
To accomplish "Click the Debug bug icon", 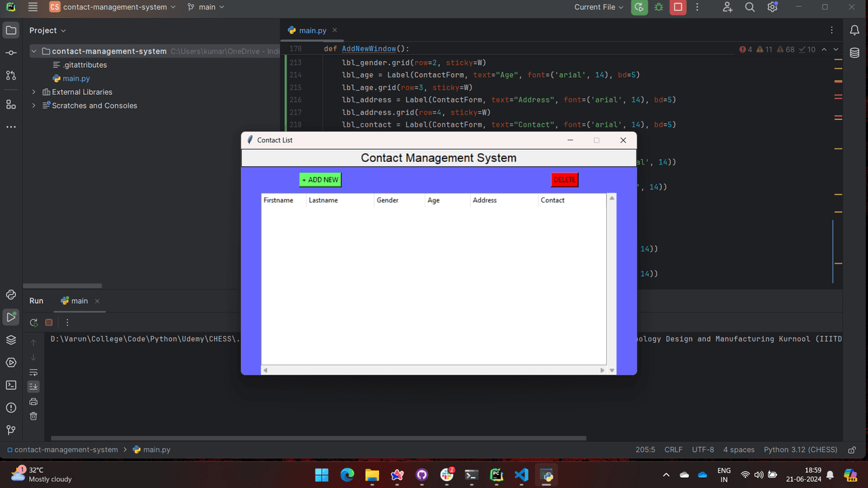I will [658, 7].
